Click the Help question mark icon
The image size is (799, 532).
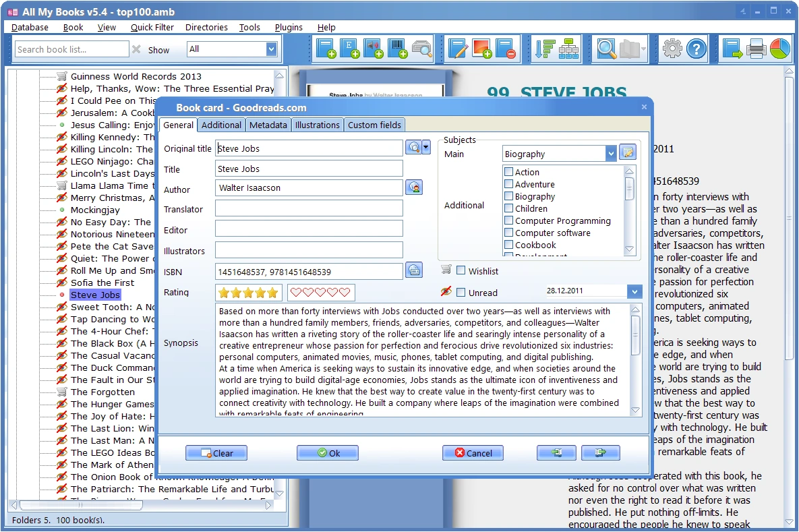click(x=696, y=49)
